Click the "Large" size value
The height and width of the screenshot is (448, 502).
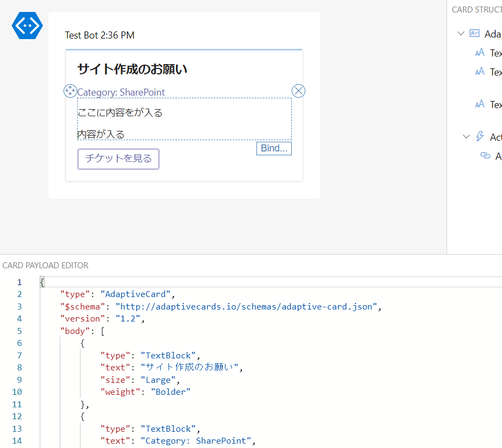tap(158, 380)
